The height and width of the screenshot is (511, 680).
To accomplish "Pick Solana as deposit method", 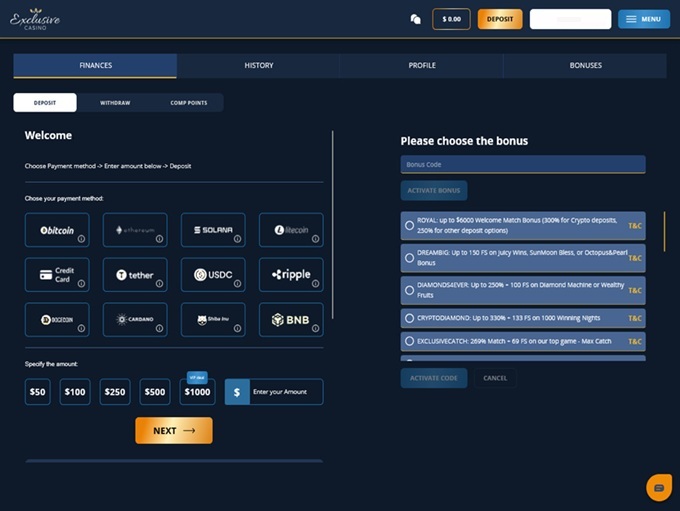I will tap(212, 230).
